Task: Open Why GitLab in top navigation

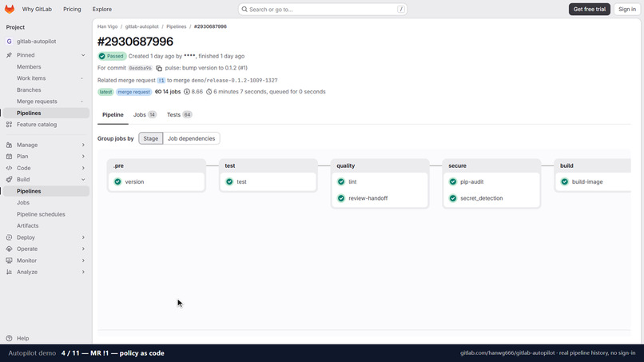Action: click(37, 9)
